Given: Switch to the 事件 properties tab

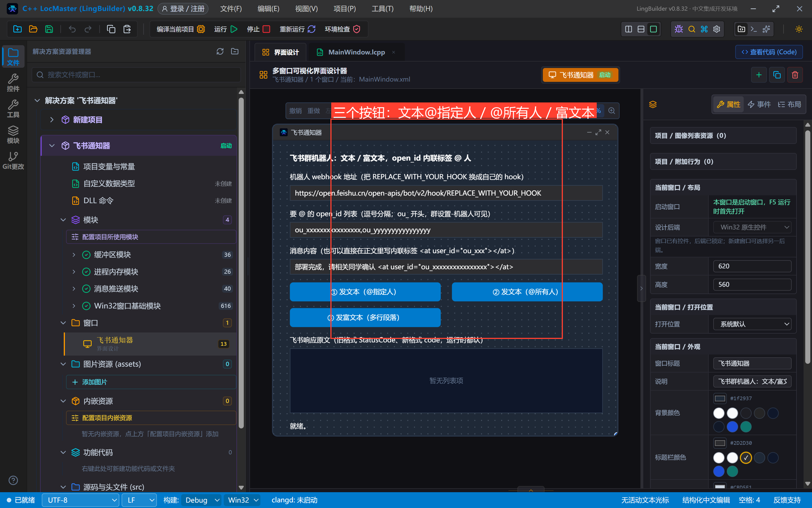Looking at the screenshot, I should click(759, 104).
